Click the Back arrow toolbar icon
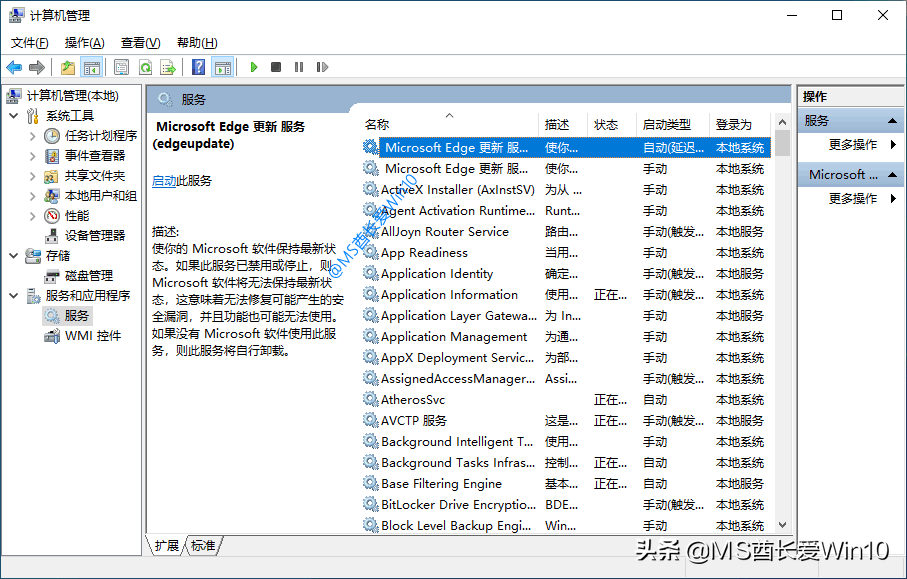 click(14, 68)
